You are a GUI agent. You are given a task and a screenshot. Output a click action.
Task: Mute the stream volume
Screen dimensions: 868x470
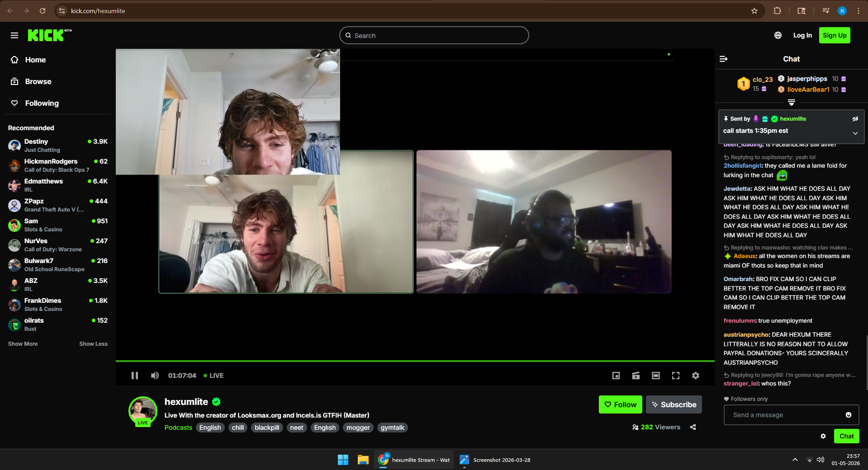pos(155,376)
